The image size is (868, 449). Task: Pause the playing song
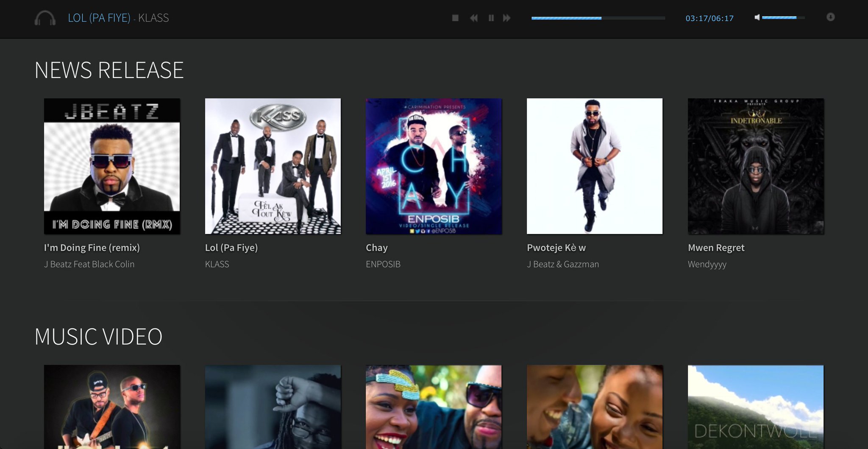tap(491, 18)
